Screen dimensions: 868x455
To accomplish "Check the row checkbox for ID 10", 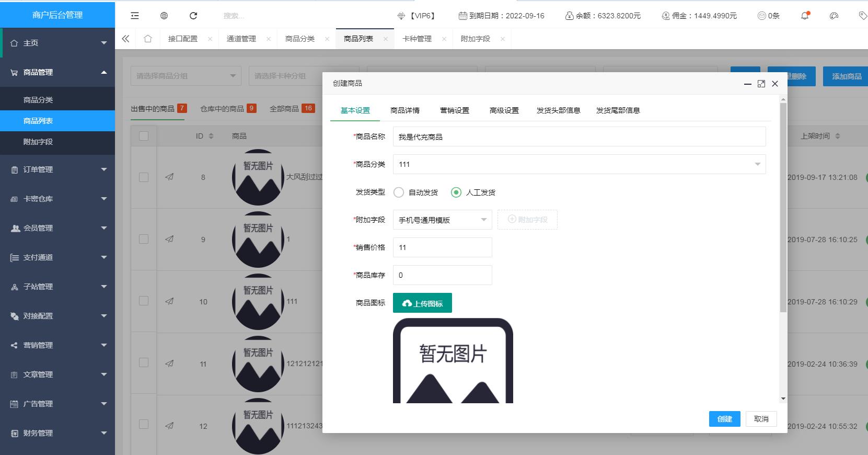I will coord(144,301).
